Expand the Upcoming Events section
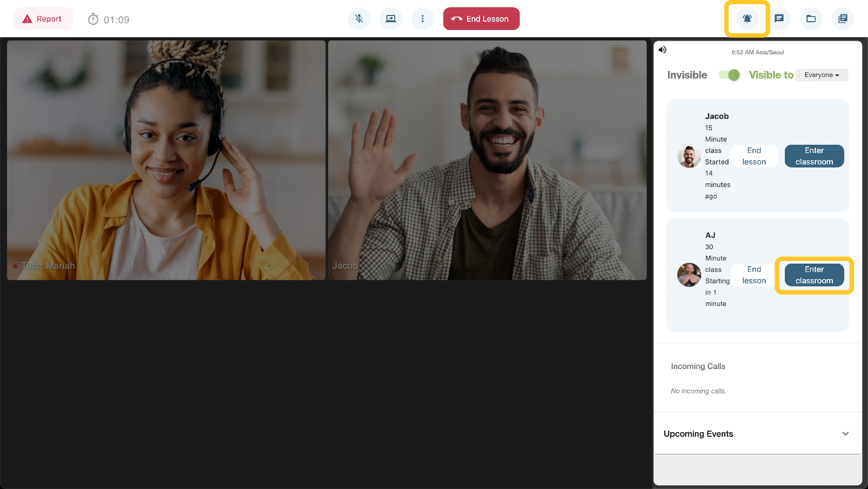Screen dimensions: 868x489 (x=757, y=434)
